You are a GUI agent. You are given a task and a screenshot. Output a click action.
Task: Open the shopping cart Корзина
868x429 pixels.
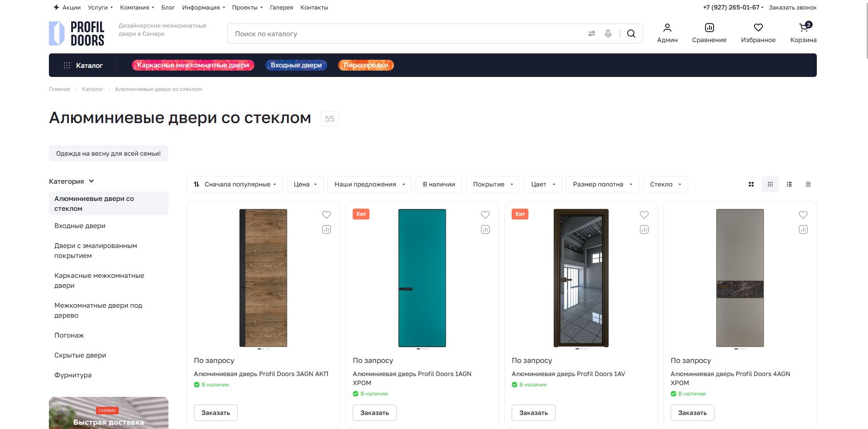pyautogui.click(x=803, y=33)
